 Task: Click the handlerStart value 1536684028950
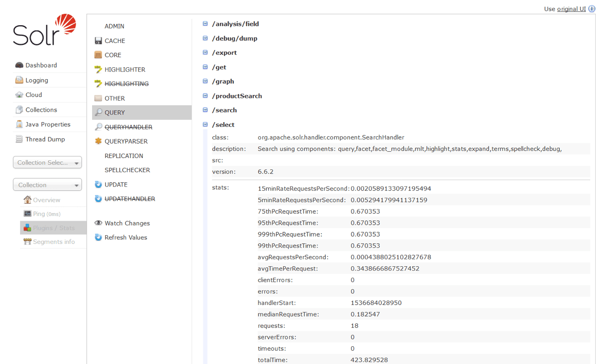(376, 303)
